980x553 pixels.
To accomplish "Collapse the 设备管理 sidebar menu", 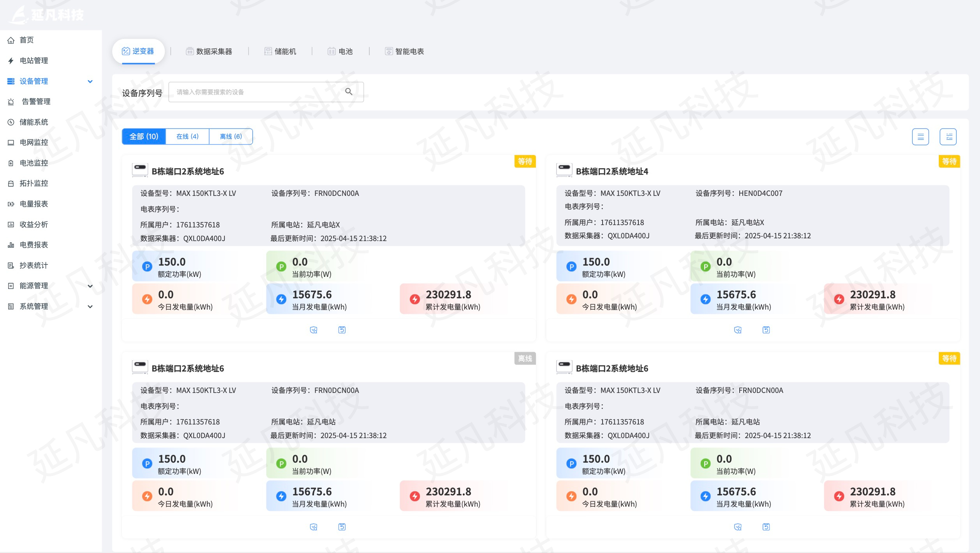I will coord(90,81).
